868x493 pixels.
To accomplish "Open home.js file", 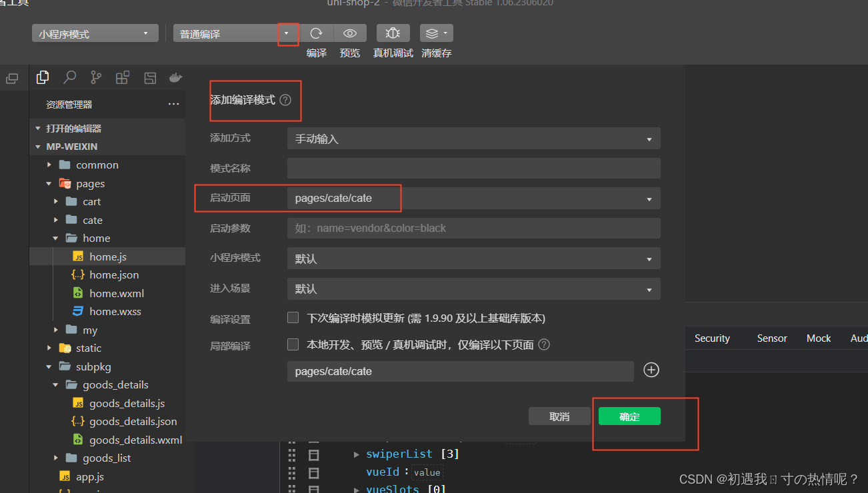I will (x=107, y=256).
